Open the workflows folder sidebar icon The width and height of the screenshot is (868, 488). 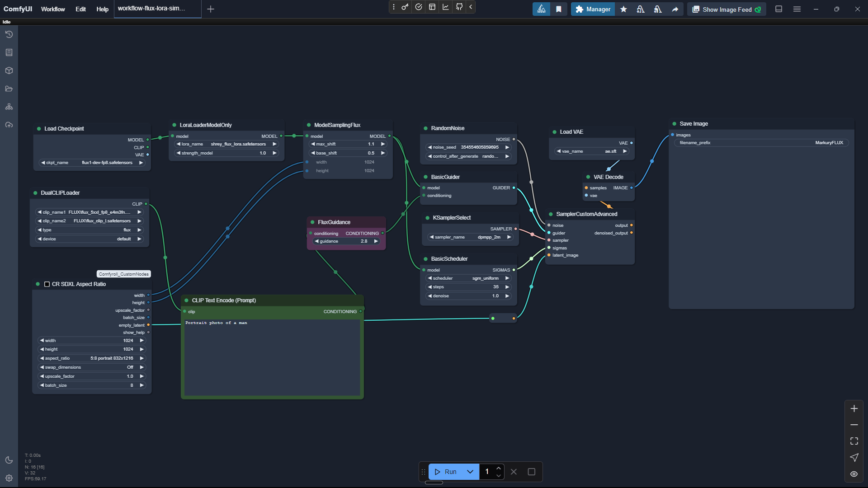(x=9, y=89)
